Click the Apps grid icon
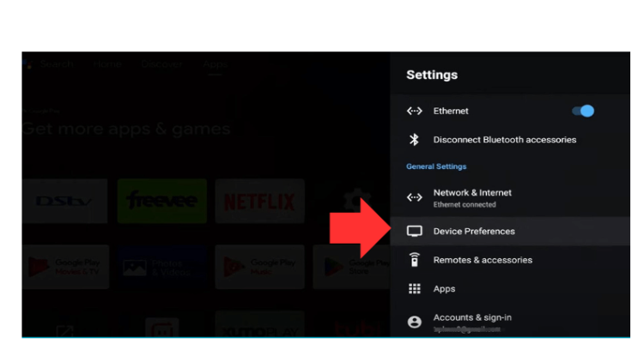 (x=415, y=288)
